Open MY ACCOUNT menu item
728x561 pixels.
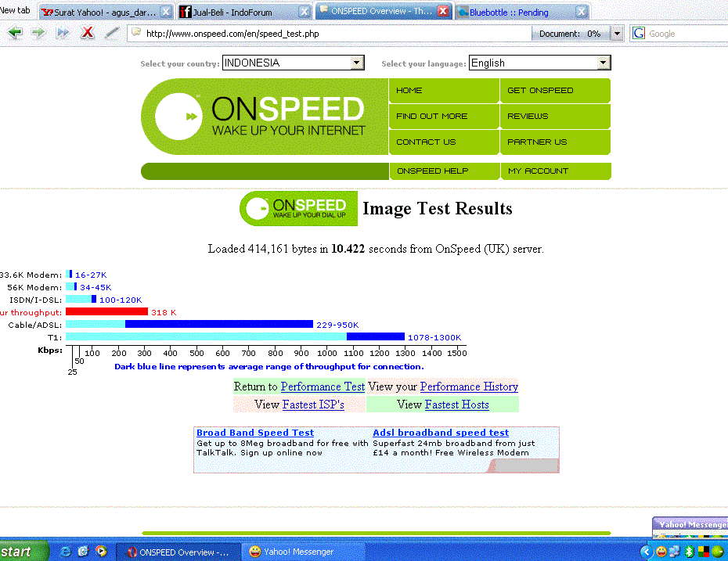point(557,171)
